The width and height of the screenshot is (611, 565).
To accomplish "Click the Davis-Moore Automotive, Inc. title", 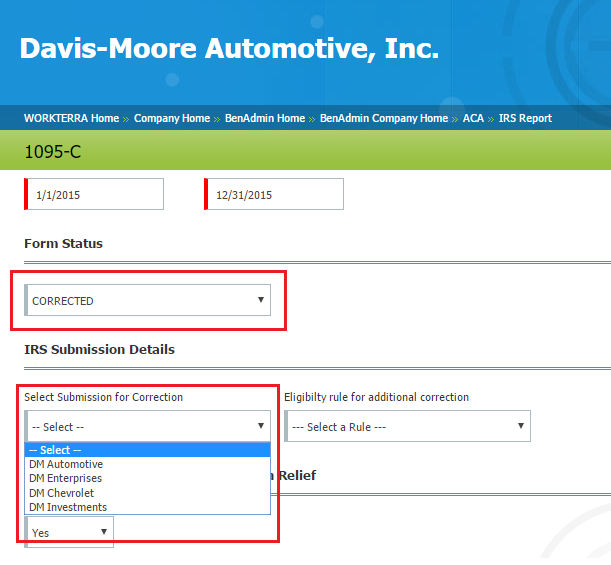I will 229,49.
